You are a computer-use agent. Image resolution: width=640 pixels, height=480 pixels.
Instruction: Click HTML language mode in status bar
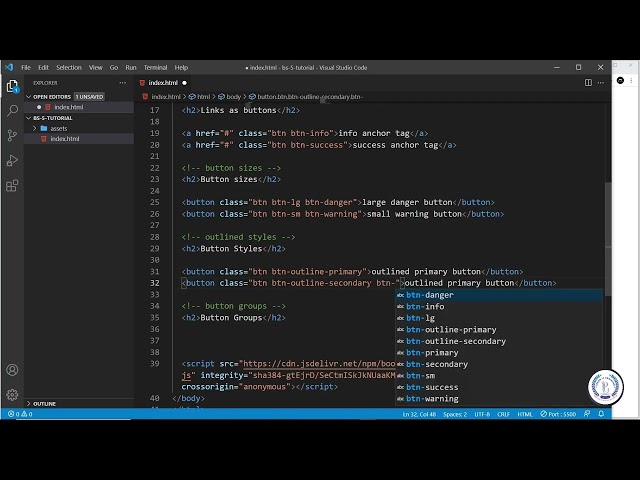point(525,414)
